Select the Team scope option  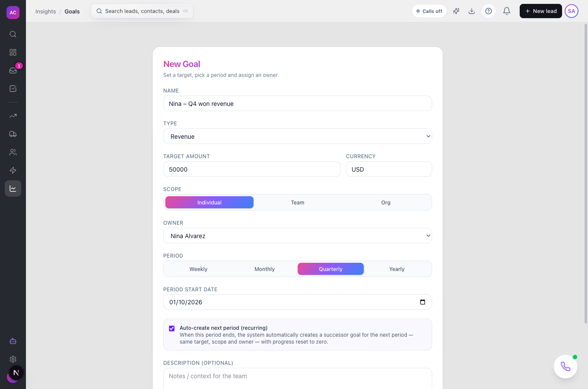(x=297, y=202)
